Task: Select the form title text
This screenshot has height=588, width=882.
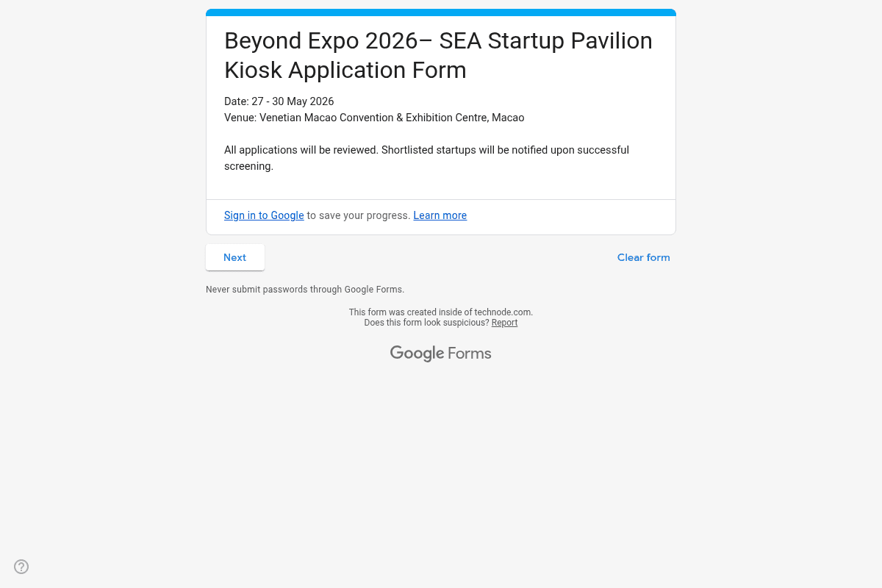Action: pyautogui.click(x=438, y=55)
